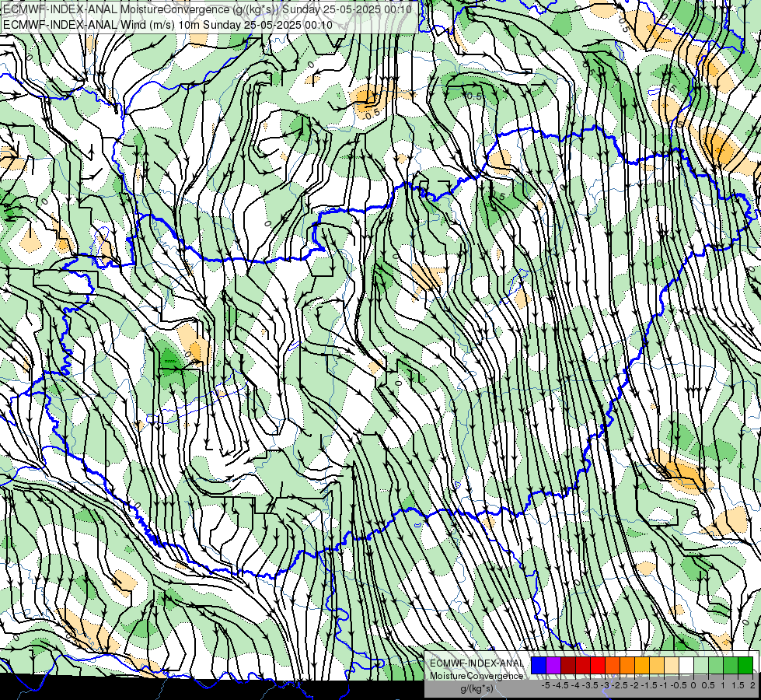Click the -4.5 legend tick label
The width and height of the screenshot is (761, 700).
pos(560,685)
